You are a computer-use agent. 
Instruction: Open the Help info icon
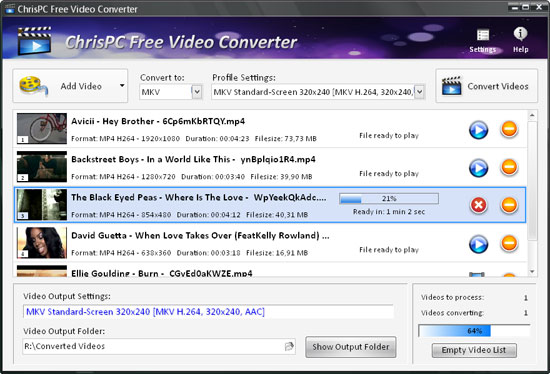coord(521,40)
